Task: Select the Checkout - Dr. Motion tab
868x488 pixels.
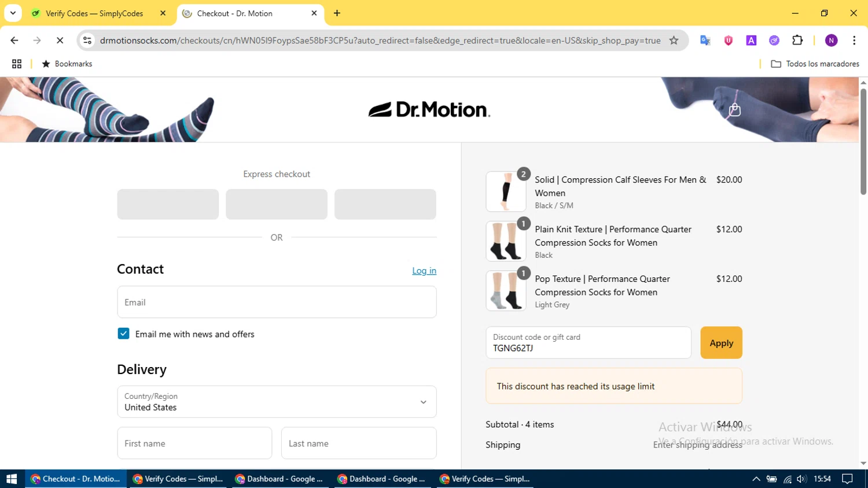Action: click(234, 13)
